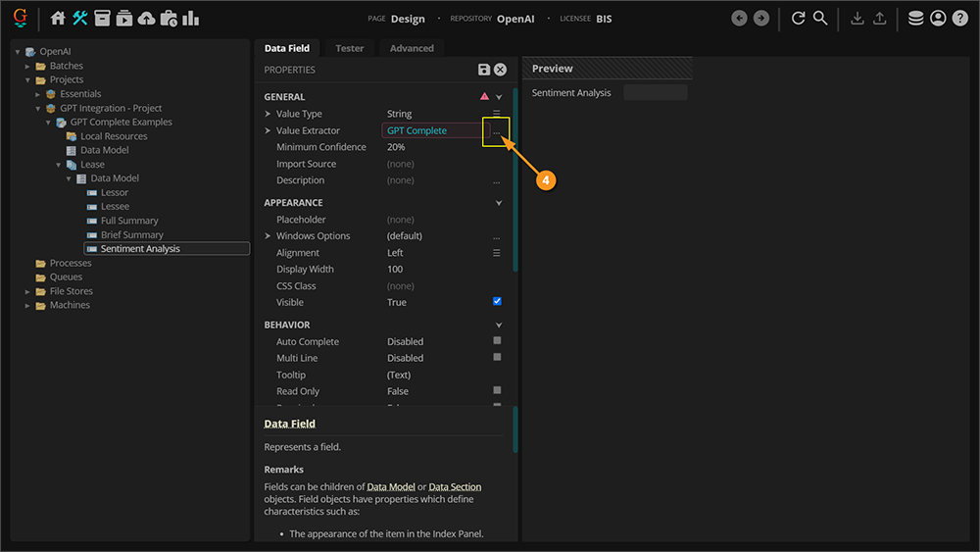The width and height of the screenshot is (980, 552).
Task: Follow the Data Section help link
Action: click(x=455, y=486)
